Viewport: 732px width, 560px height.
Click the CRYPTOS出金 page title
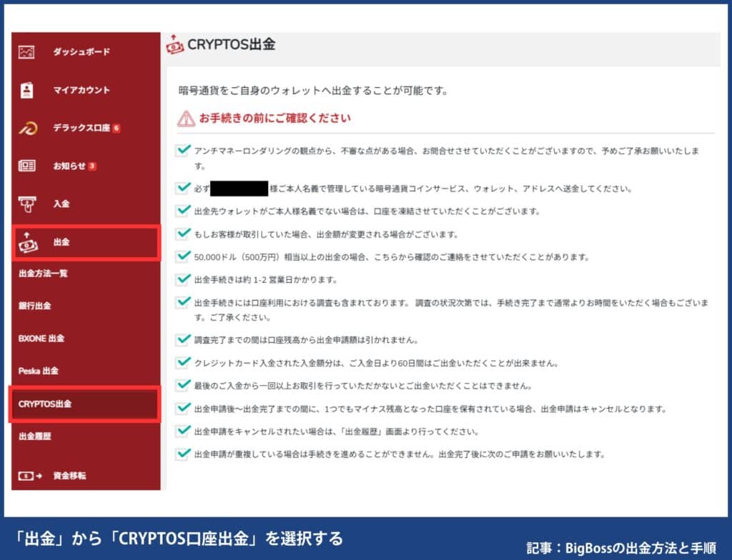click(231, 44)
